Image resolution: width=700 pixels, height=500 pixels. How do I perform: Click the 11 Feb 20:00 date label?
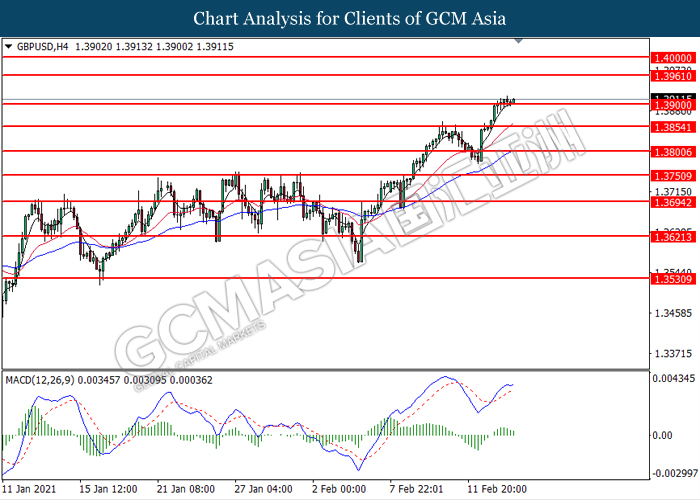tap(497, 489)
